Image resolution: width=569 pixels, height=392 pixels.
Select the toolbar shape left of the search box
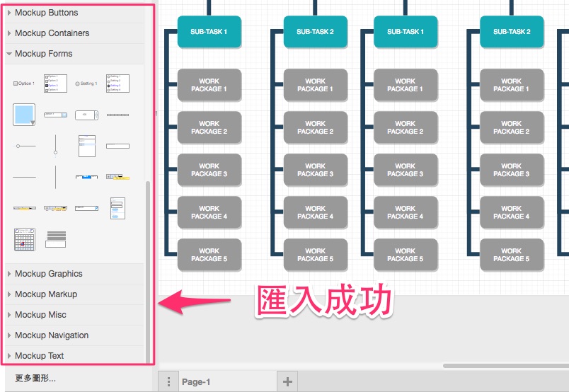[x=55, y=208]
